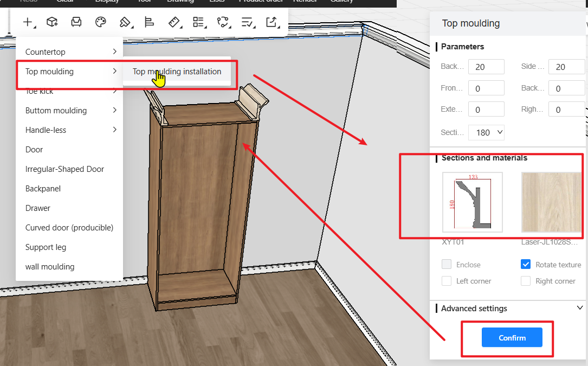Uncheck the Rotate texture checkbox
Image resolution: width=588 pixels, height=366 pixels.
[x=525, y=265]
